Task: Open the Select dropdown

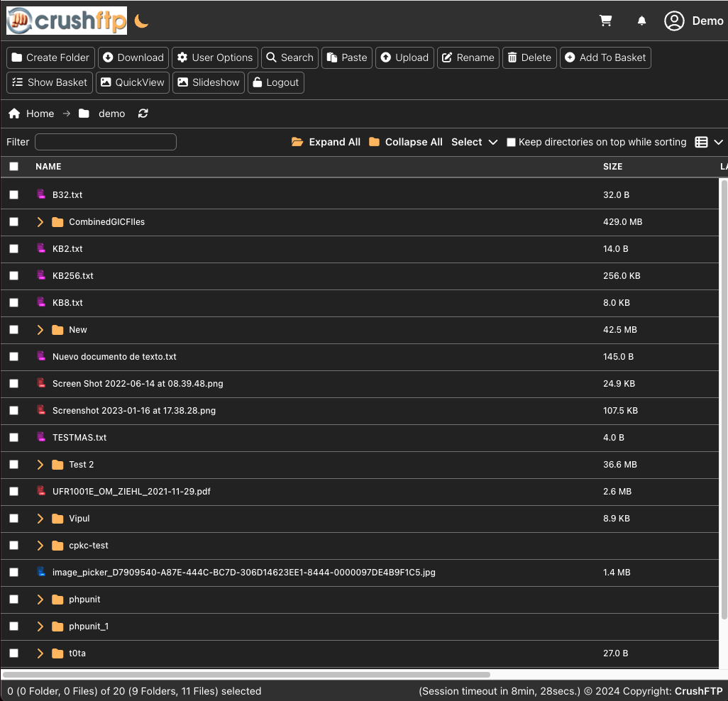Action: click(x=474, y=142)
